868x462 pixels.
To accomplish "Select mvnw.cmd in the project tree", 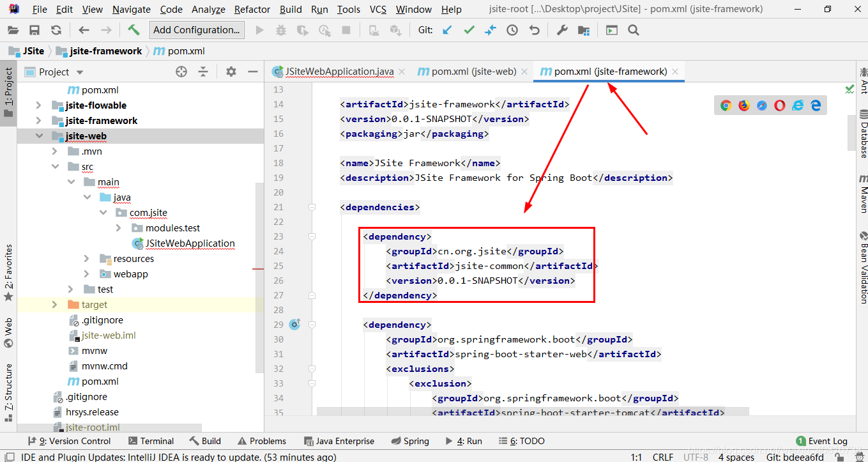I will pos(105,366).
